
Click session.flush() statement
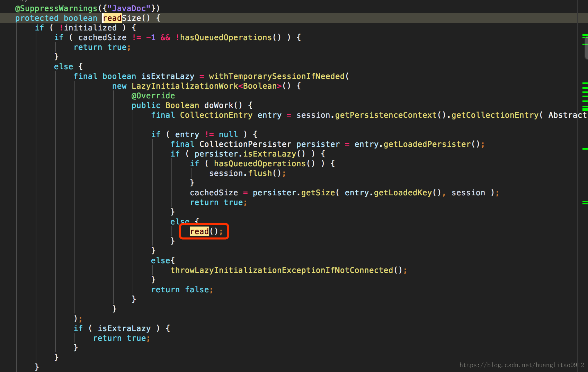pyautogui.click(x=247, y=173)
